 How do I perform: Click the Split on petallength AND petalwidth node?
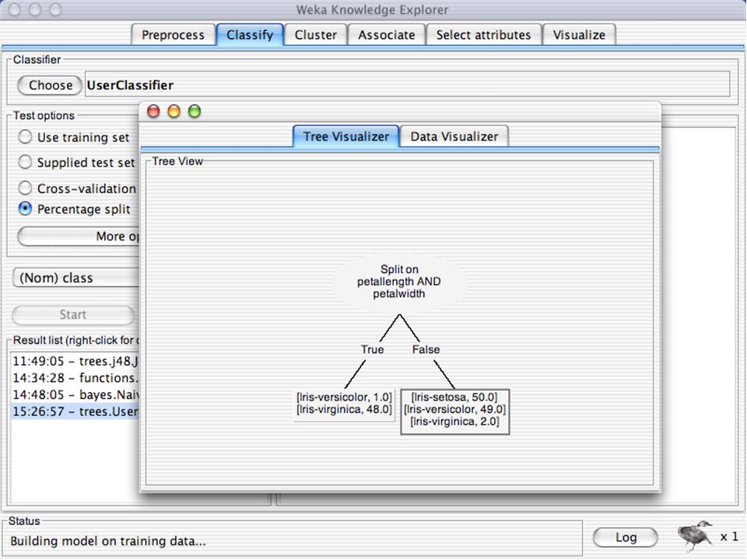[399, 282]
